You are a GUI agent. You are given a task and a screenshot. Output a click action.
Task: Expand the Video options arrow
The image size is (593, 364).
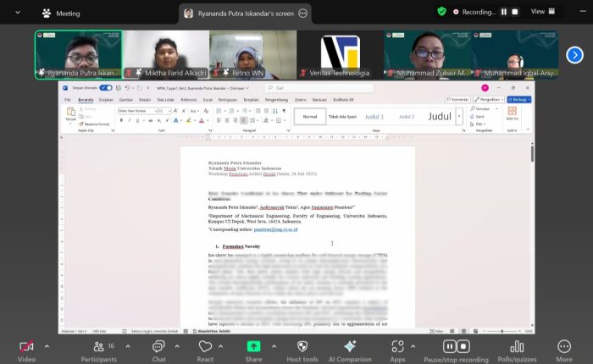coord(47,346)
